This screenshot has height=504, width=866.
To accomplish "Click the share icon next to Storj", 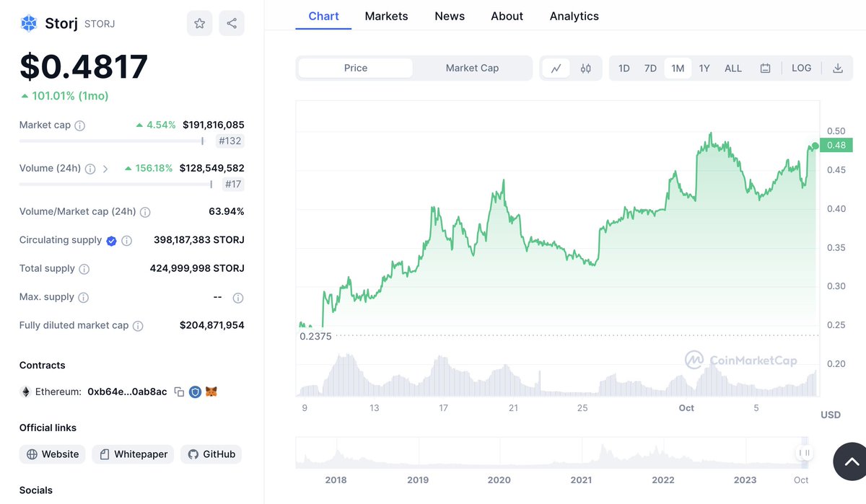I will click(x=232, y=23).
